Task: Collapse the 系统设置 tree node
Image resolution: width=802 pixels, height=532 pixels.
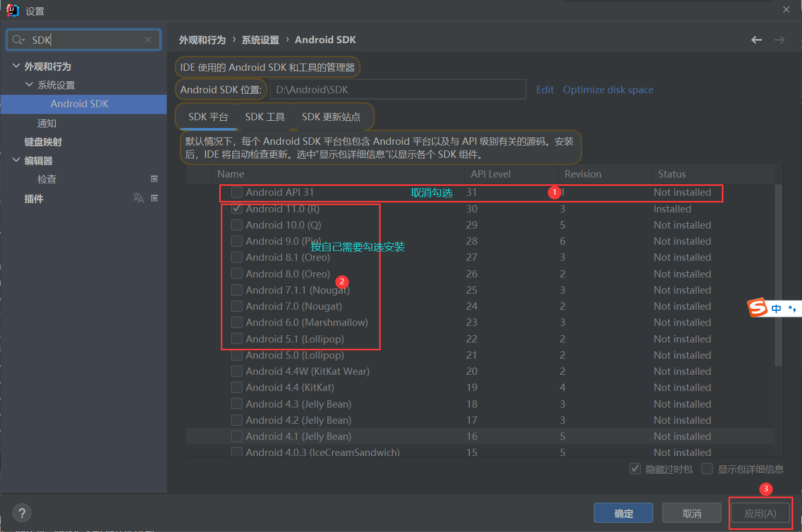Action: point(29,85)
